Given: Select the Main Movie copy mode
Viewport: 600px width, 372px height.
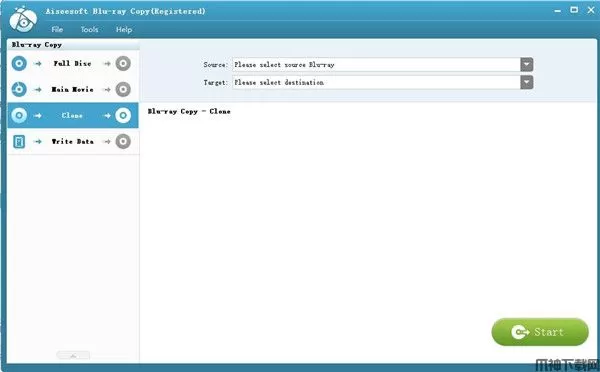Looking at the screenshot, I should pos(73,90).
